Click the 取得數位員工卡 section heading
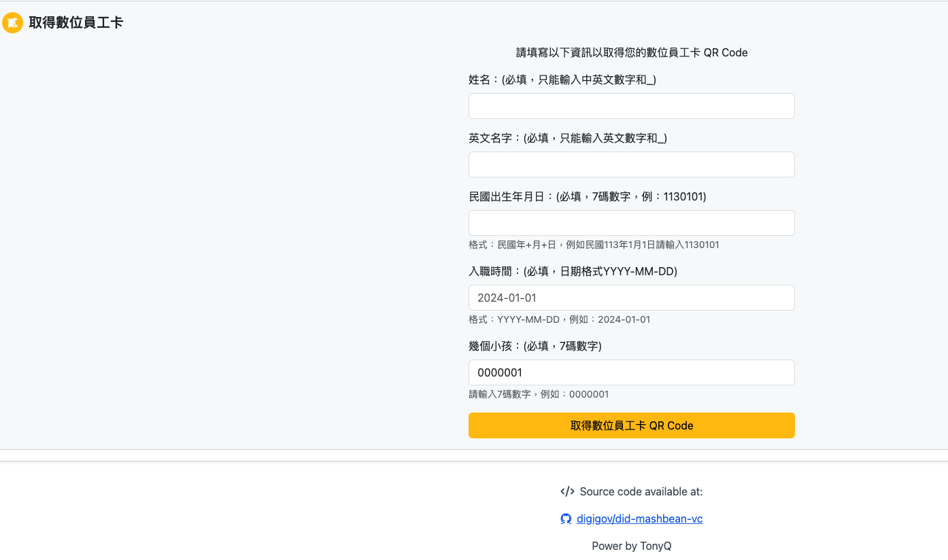Viewport: 948px width, 560px height. tap(75, 23)
